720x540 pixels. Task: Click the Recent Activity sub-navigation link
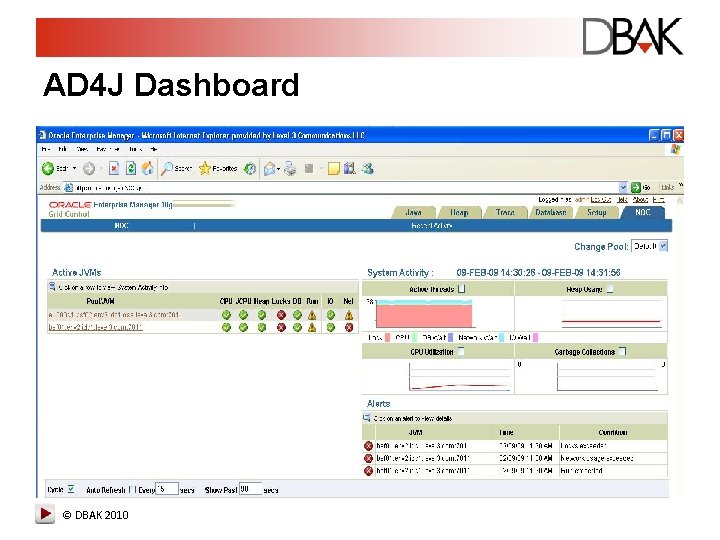(432, 225)
